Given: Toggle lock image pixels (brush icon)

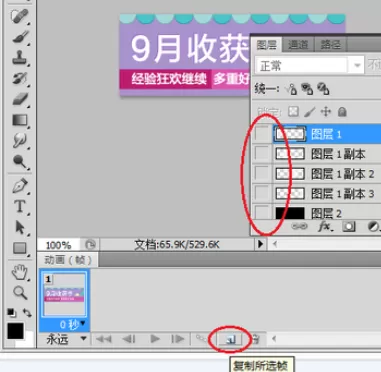Looking at the screenshot, I should 310,112.
